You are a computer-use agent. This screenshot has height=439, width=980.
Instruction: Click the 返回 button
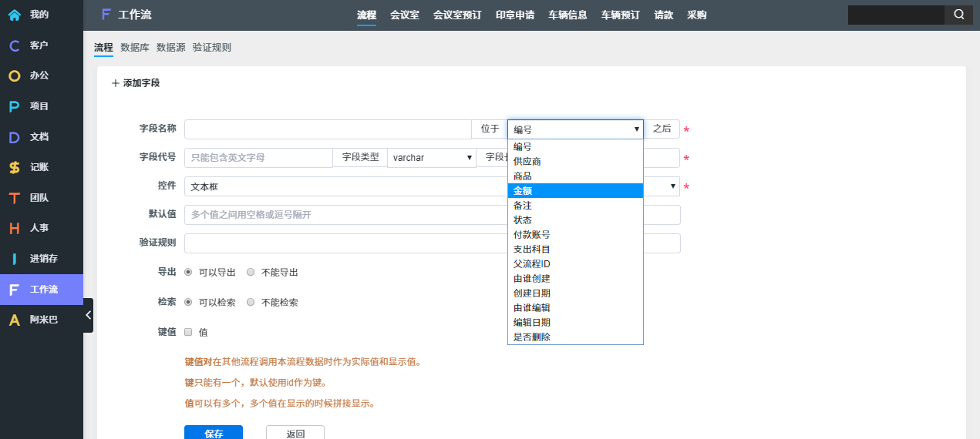point(295,433)
